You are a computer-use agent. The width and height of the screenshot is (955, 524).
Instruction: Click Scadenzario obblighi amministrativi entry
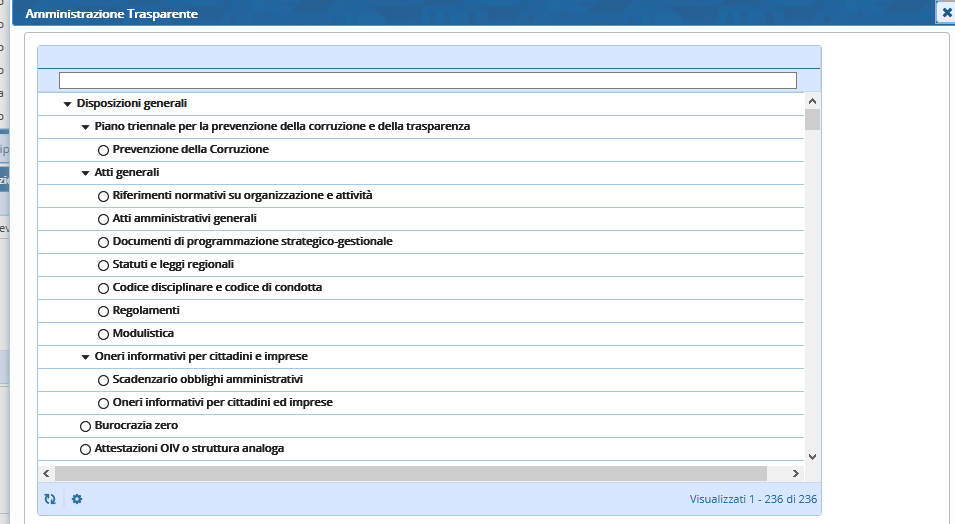(207, 380)
